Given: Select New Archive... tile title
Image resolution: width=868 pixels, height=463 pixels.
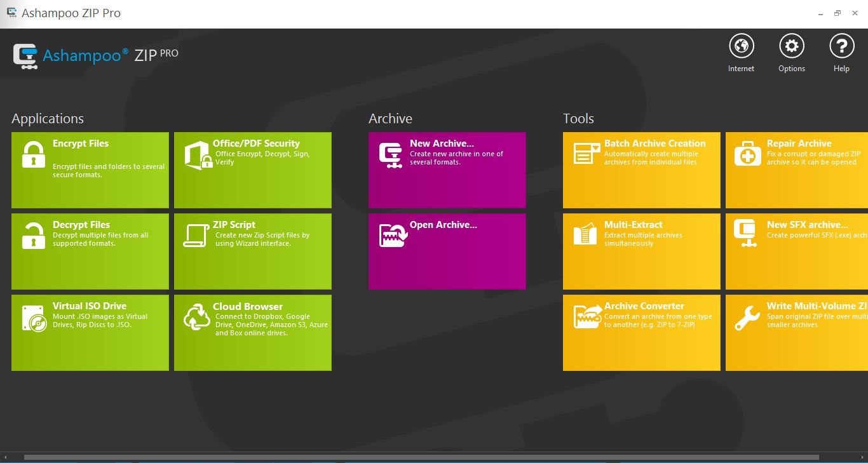Looking at the screenshot, I should pyautogui.click(x=442, y=144).
